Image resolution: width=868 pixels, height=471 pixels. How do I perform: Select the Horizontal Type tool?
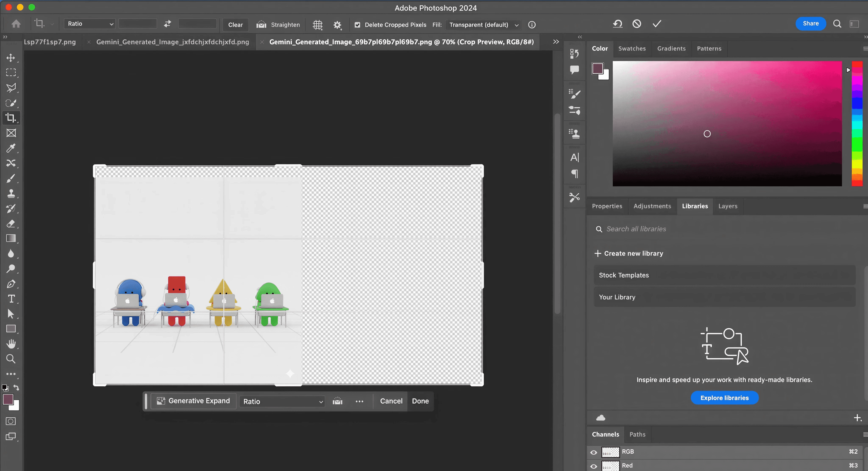pyautogui.click(x=11, y=299)
